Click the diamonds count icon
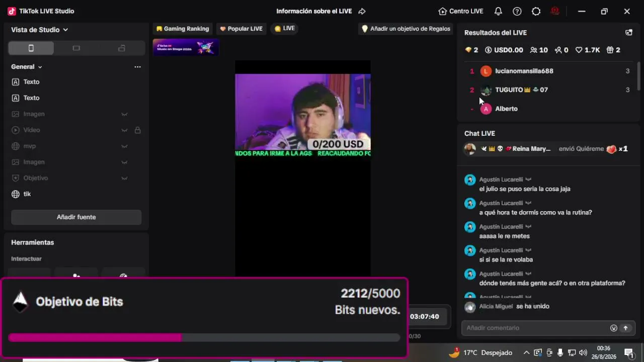The width and height of the screenshot is (644, 362). (x=468, y=50)
